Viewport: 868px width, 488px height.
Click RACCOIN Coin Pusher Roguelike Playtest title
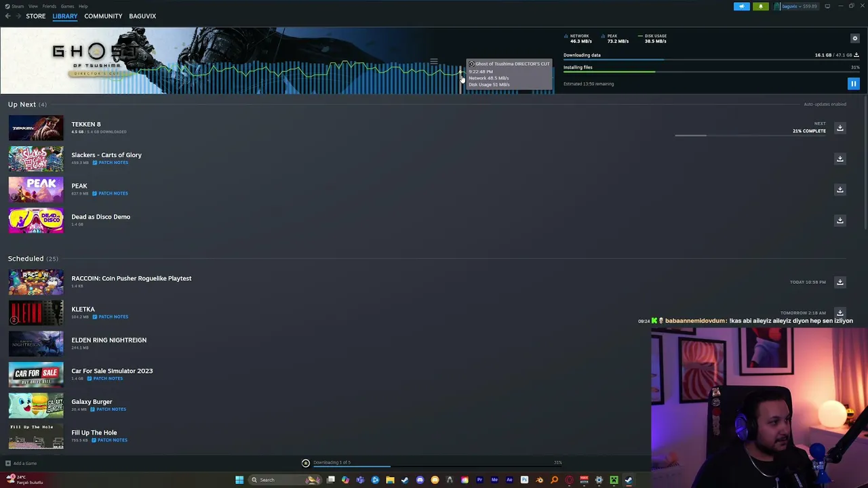point(132,279)
